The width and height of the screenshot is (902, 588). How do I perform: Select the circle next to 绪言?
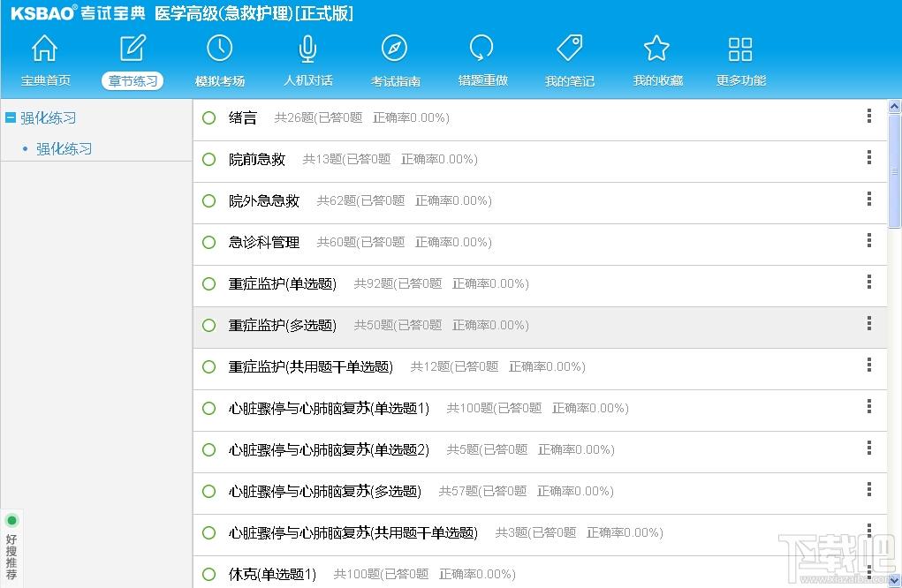(x=208, y=117)
